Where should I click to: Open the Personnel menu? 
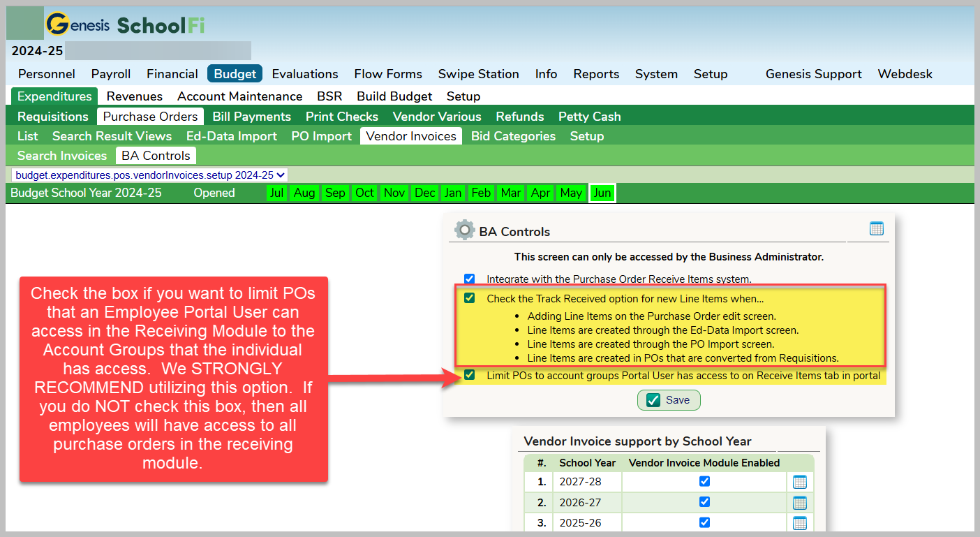pos(47,74)
